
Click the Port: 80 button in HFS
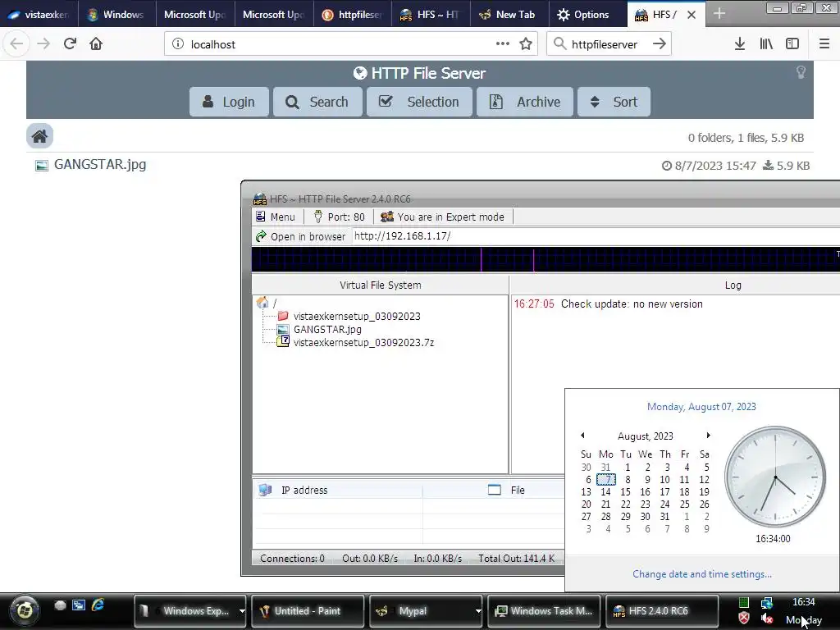(x=339, y=217)
